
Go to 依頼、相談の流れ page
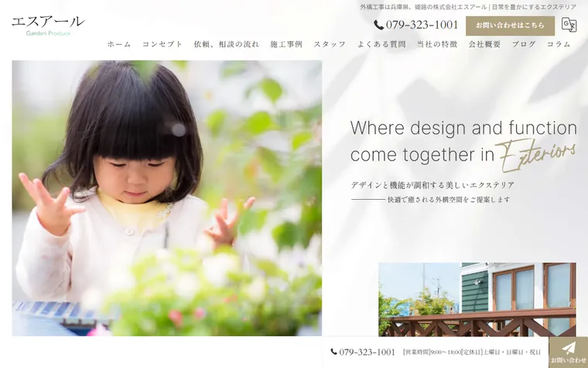226,44
